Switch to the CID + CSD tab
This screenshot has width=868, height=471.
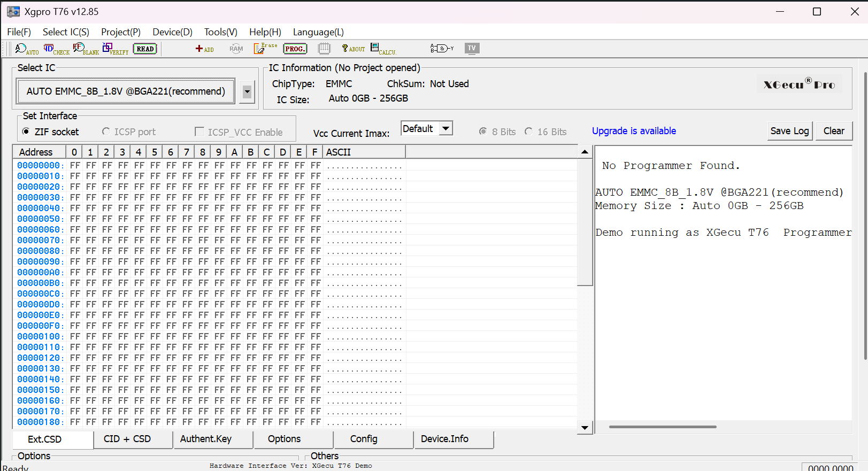tap(127, 439)
